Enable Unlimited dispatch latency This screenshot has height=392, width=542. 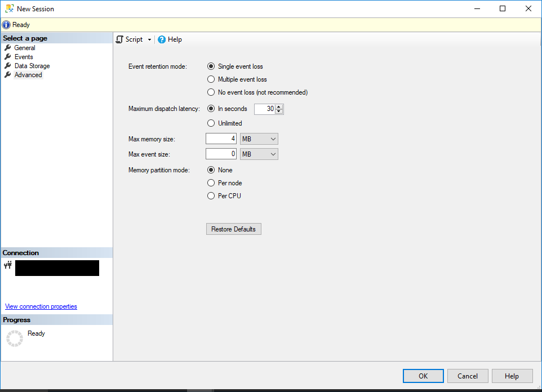point(211,123)
